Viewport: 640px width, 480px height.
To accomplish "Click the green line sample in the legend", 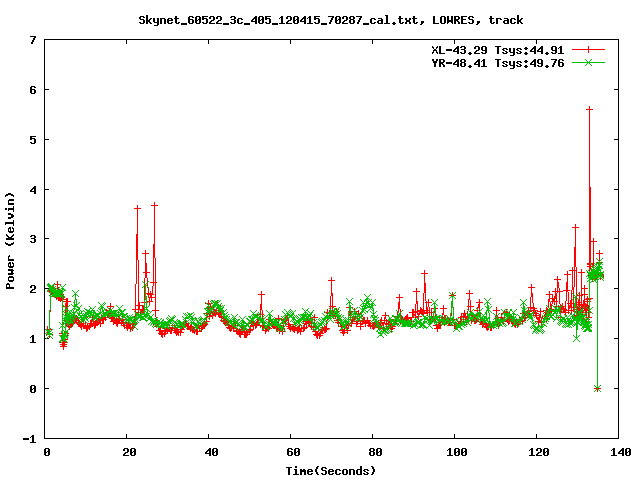I will pos(588,63).
